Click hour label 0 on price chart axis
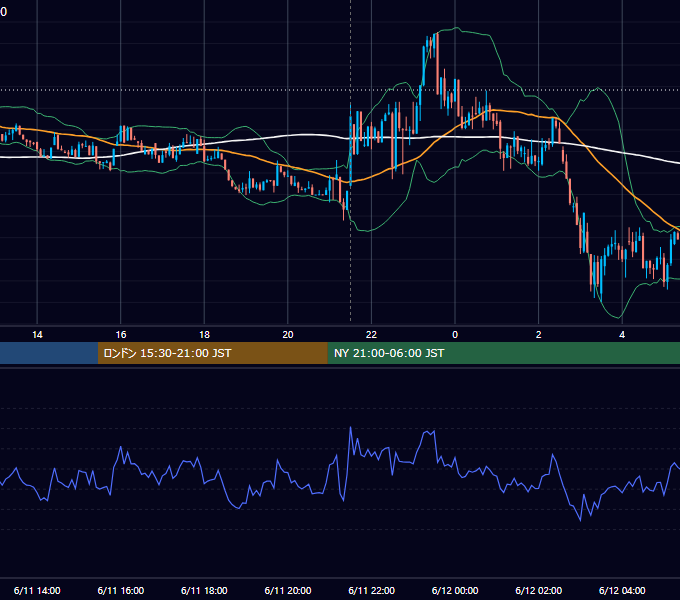The height and width of the screenshot is (600, 680). (x=455, y=335)
